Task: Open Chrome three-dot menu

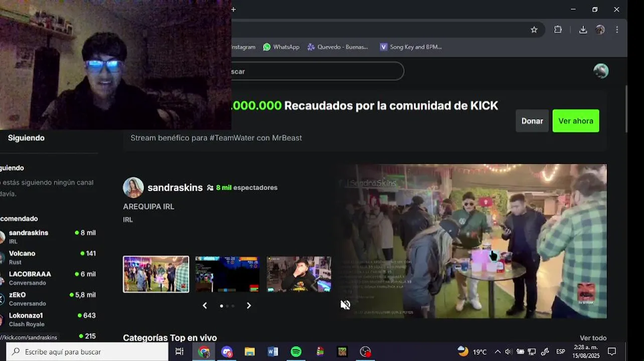Action: pyautogui.click(x=617, y=30)
